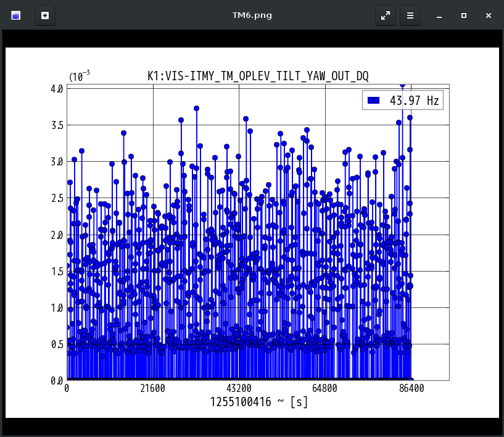This screenshot has height=437, width=504.
Task: Open the add/new tab button
Action: pyautogui.click(x=45, y=15)
